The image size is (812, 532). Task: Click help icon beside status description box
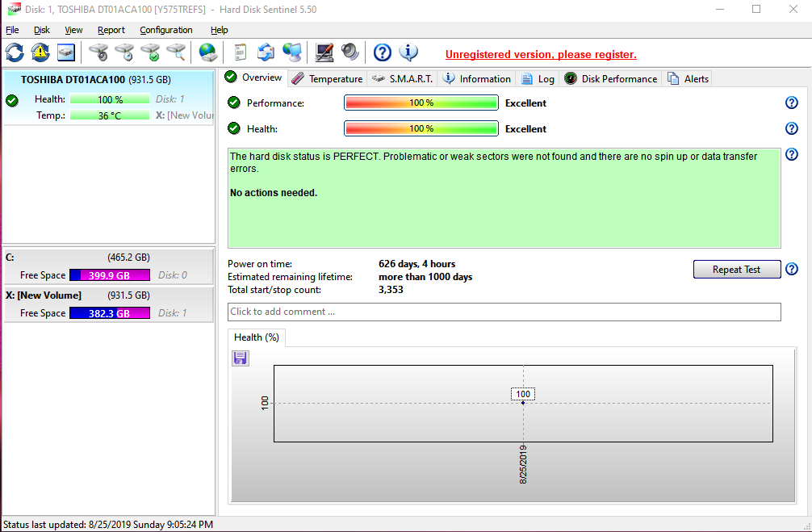[x=791, y=154]
